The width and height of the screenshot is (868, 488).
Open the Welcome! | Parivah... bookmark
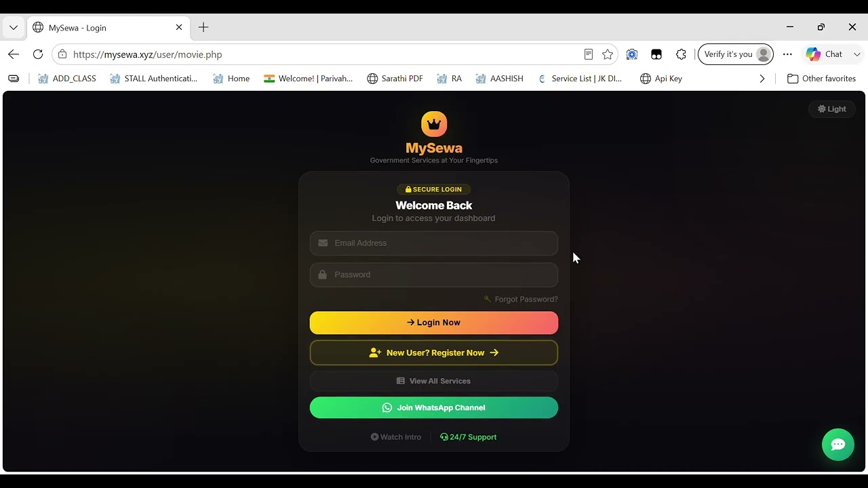coord(309,79)
